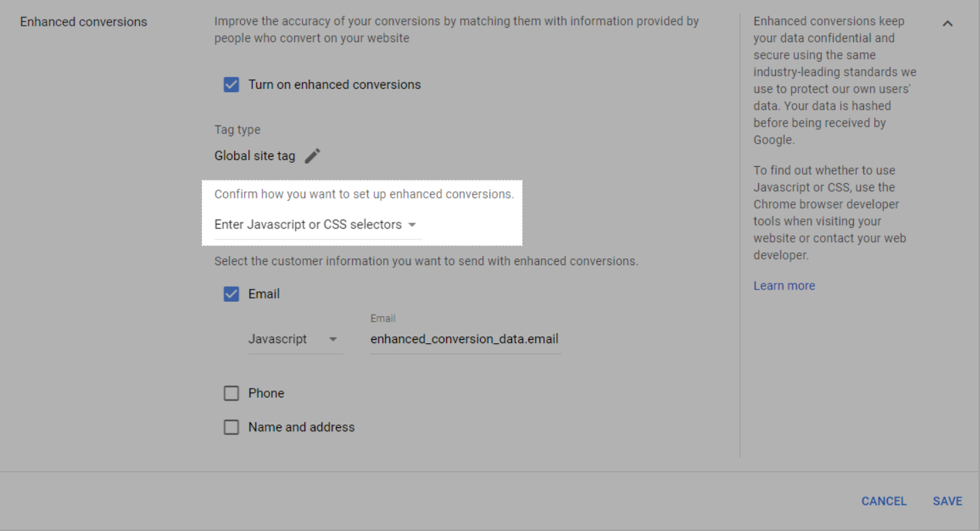Edit the Global site tag pencil icon
The height and width of the screenshot is (531, 980).
312,156
